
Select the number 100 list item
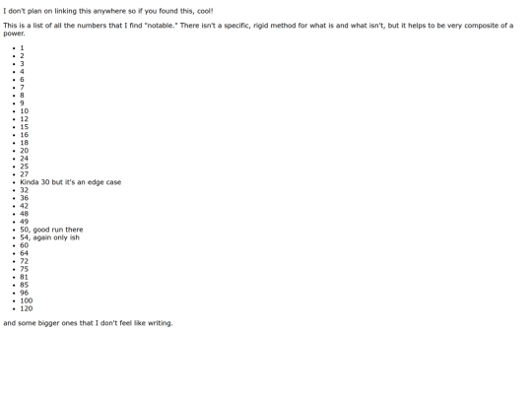[27, 300]
